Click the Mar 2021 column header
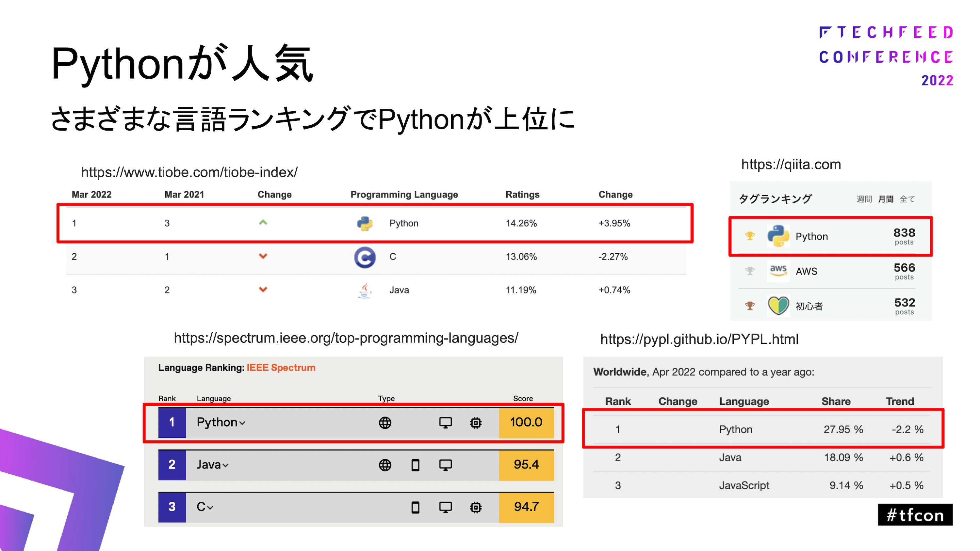The height and width of the screenshot is (551, 980). pyautogui.click(x=184, y=195)
